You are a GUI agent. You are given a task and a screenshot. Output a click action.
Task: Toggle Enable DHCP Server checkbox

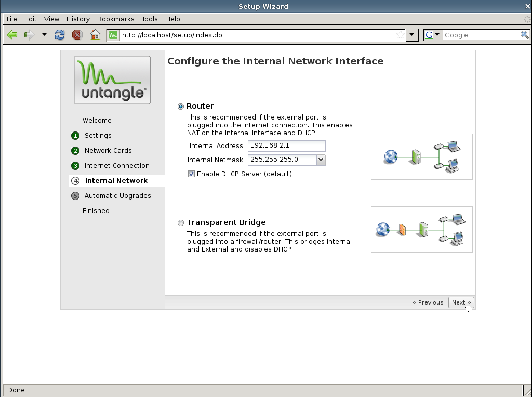[x=191, y=174]
